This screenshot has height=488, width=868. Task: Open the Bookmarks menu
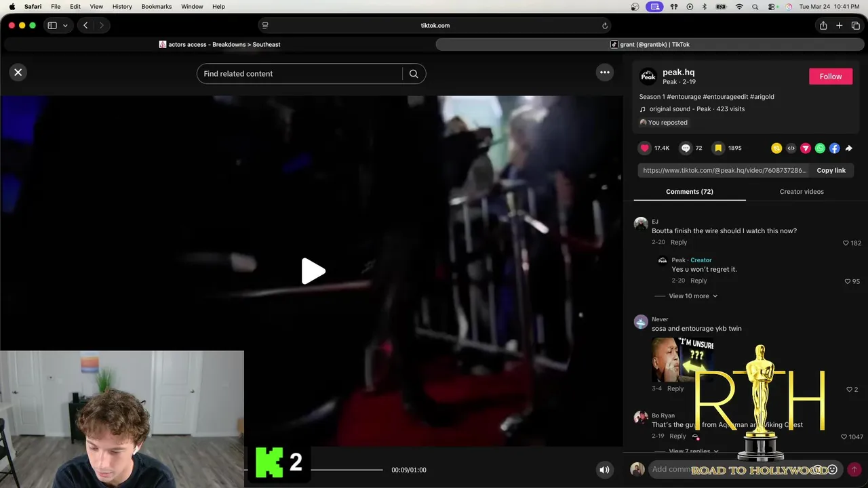(x=156, y=7)
